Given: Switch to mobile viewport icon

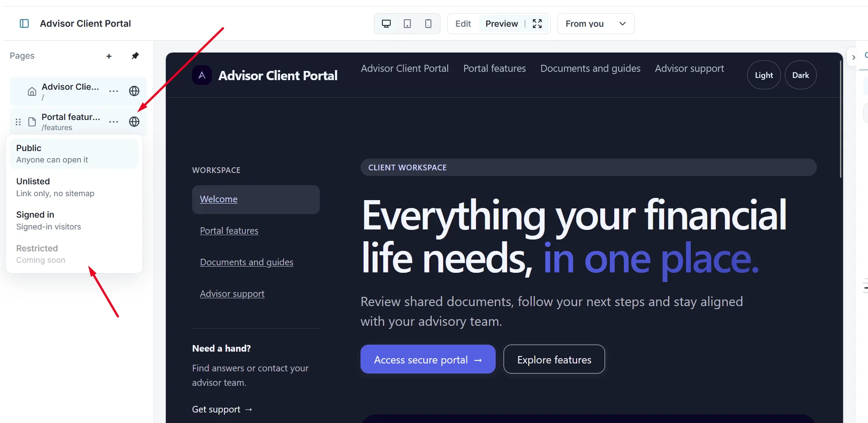Looking at the screenshot, I should coord(428,24).
